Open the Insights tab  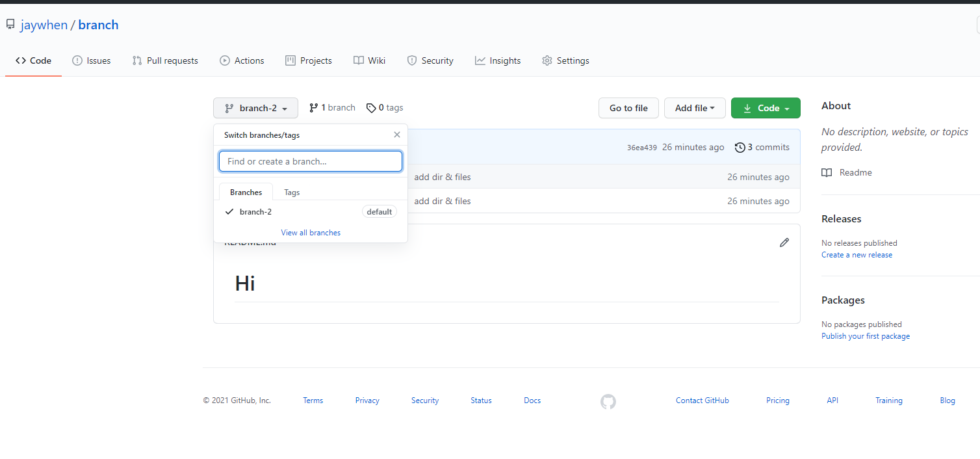click(498, 60)
